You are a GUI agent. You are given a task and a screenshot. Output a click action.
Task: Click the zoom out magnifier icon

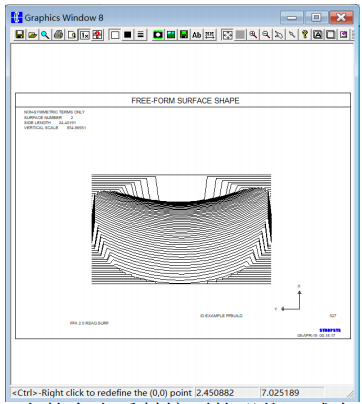266,34
